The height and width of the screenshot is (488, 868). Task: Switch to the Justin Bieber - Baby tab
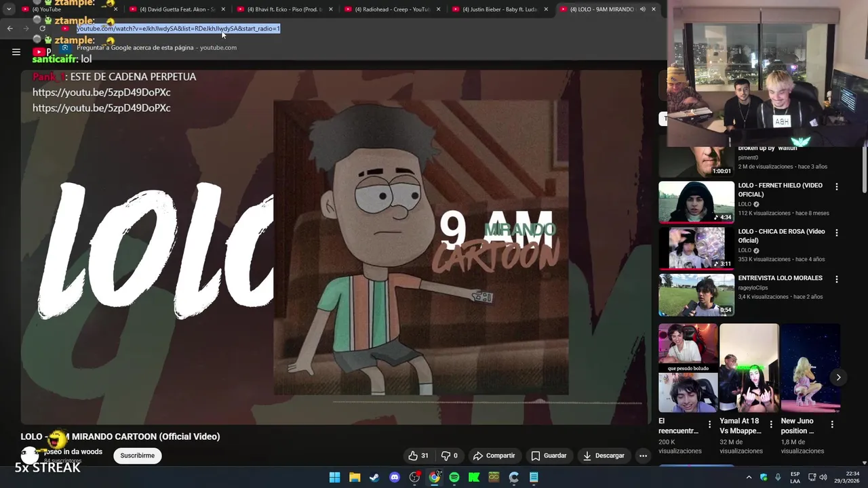[500, 9]
